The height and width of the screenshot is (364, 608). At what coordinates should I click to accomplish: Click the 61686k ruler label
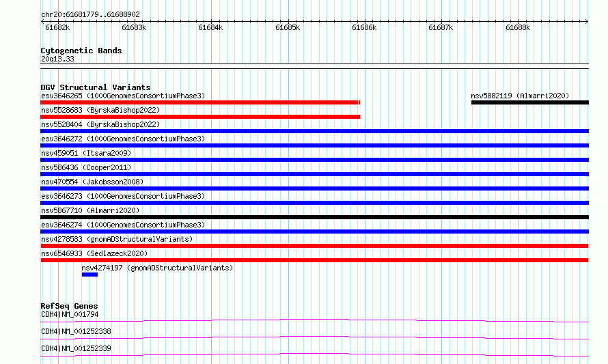(364, 27)
